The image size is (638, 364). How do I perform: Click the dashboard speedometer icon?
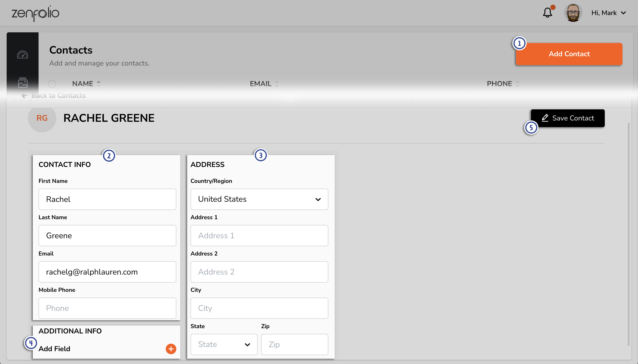pos(22,54)
